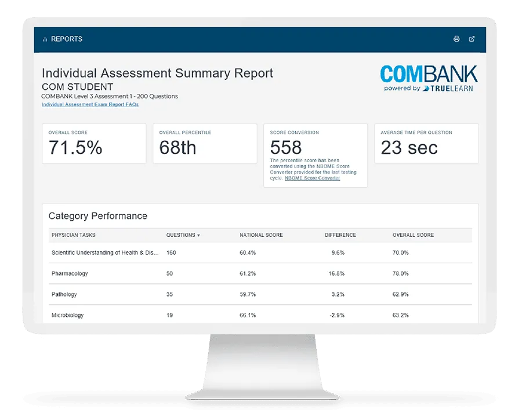
Task: Click the print icon in the header
Action: coord(456,39)
